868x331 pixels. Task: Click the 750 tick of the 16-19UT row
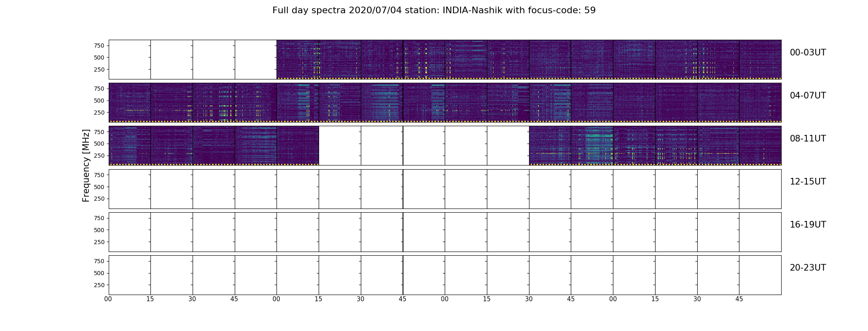99,218
